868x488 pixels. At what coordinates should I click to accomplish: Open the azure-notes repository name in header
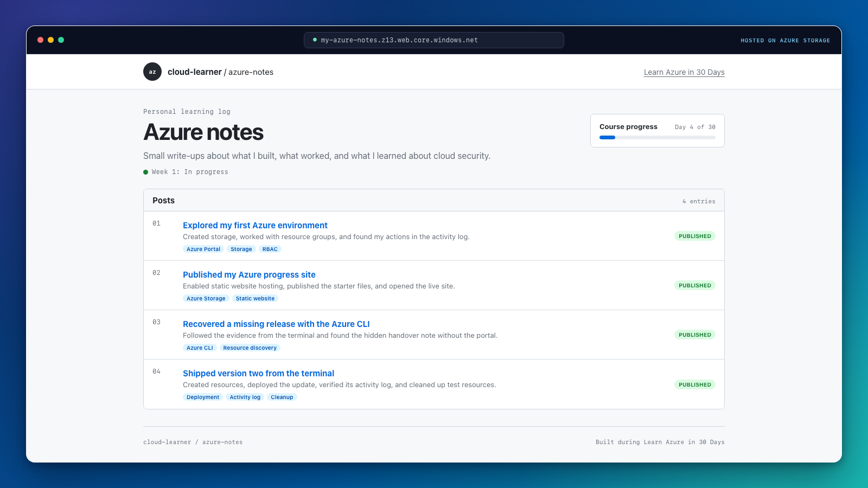251,72
